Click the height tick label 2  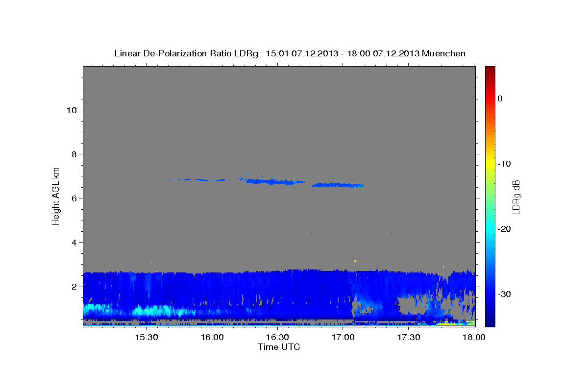pyautogui.click(x=74, y=286)
